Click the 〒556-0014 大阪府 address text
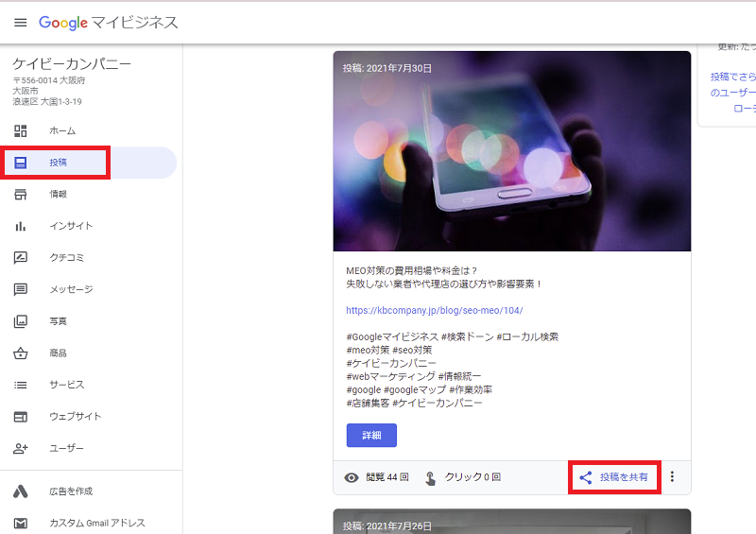 pyautogui.click(x=49, y=80)
